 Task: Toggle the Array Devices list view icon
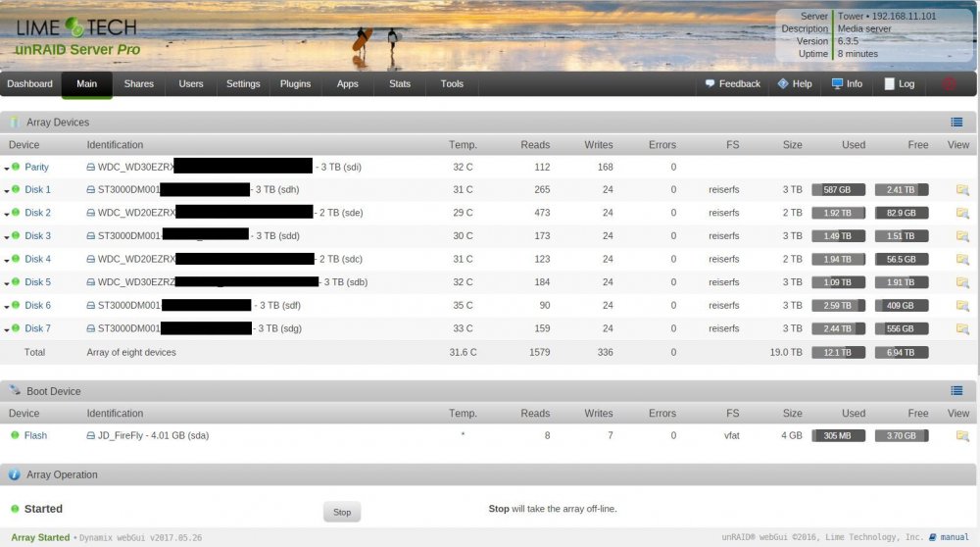pos(956,123)
